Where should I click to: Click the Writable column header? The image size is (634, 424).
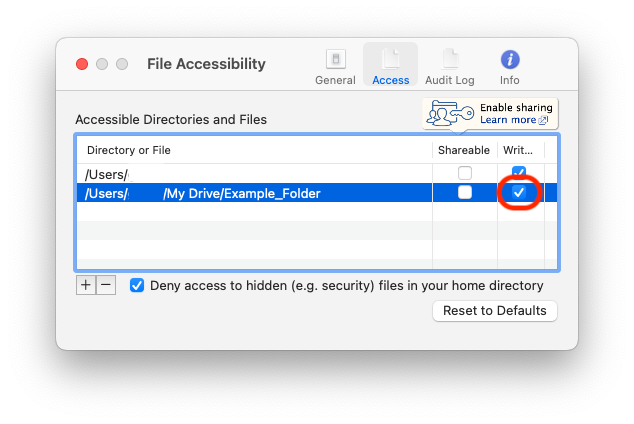coord(518,150)
